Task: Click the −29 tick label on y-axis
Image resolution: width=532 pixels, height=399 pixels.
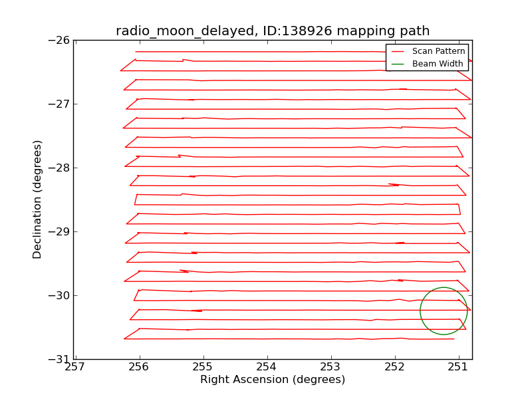Action: pyautogui.click(x=59, y=231)
